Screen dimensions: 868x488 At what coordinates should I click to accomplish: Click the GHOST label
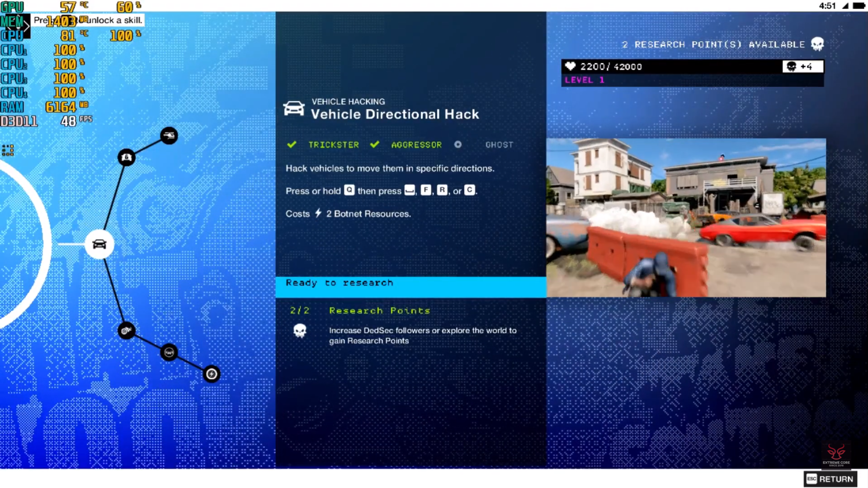tap(499, 145)
